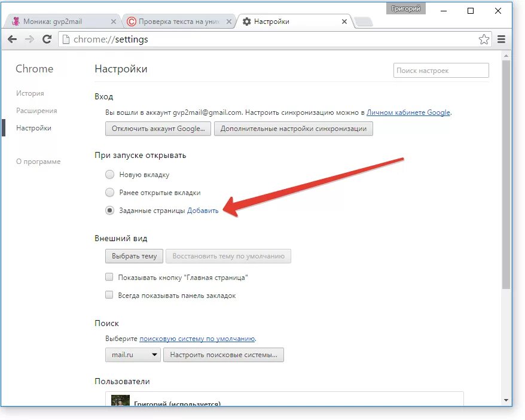Select the Ранее открытые вкладки option

110,192
